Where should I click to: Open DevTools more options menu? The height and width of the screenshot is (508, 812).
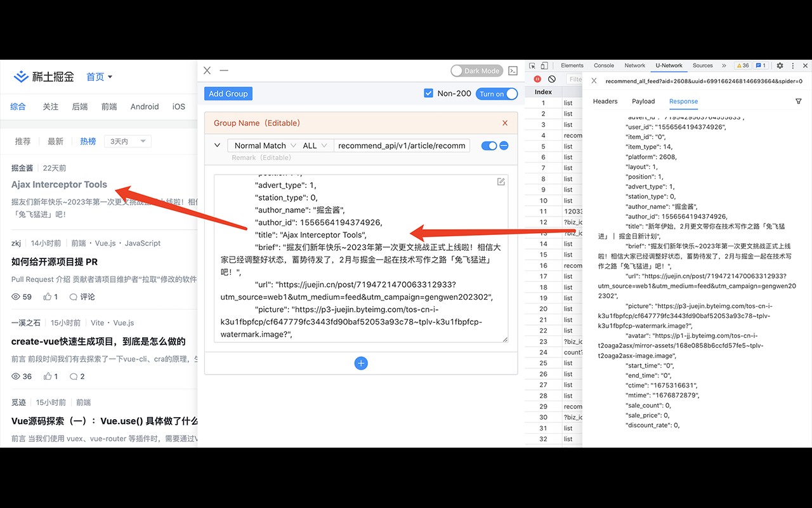click(x=793, y=65)
